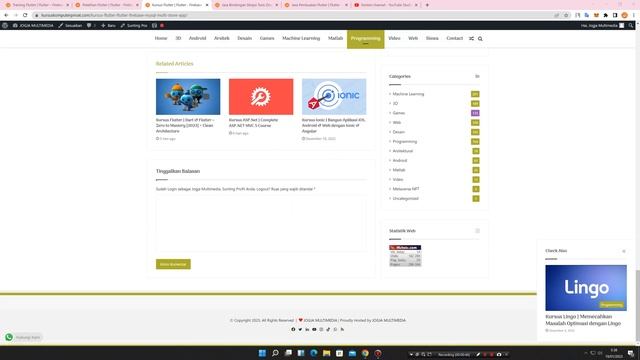Open the Games category link
The height and width of the screenshot is (360, 640).
398,113
